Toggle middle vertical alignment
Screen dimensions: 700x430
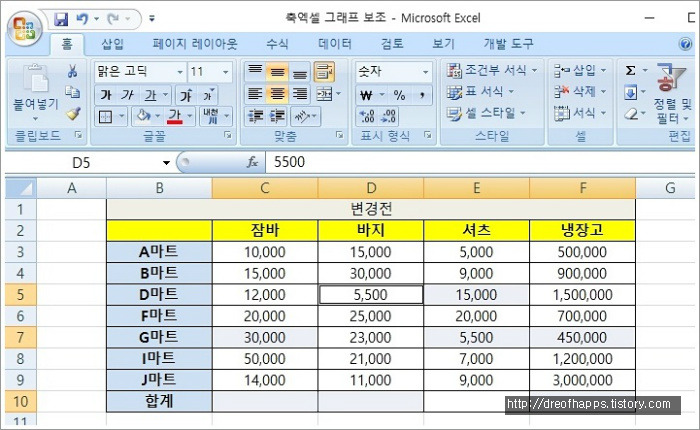277,72
